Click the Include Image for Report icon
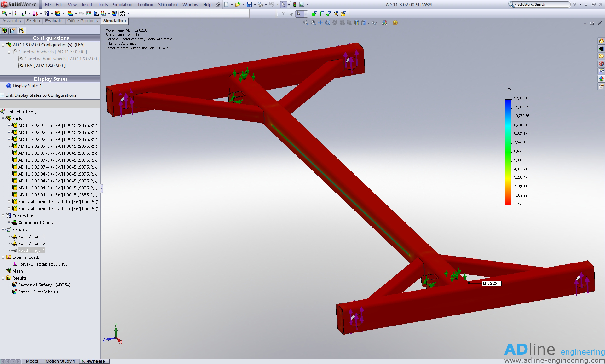605x364 pixels. [115, 13]
